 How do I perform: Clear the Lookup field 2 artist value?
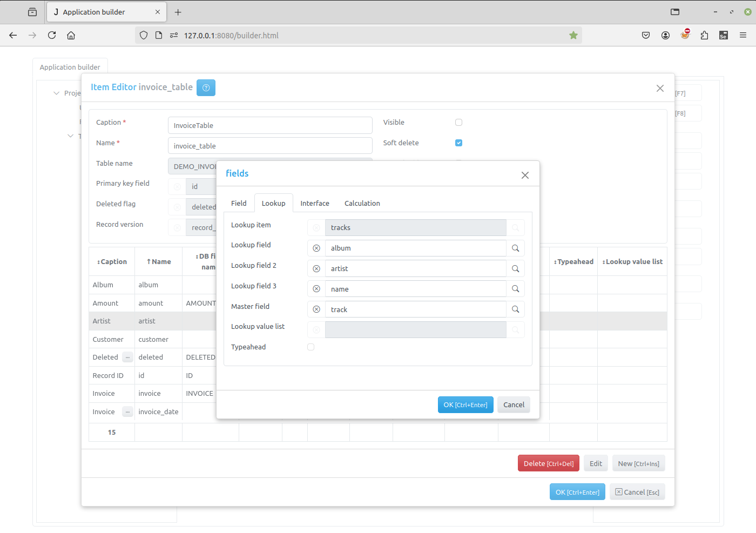[x=316, y=269]
